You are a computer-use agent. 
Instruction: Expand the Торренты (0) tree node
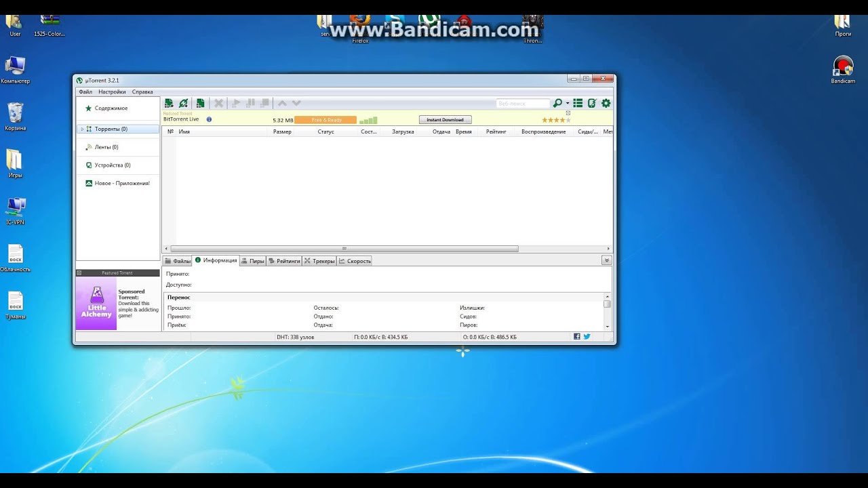tap(82, 129)
